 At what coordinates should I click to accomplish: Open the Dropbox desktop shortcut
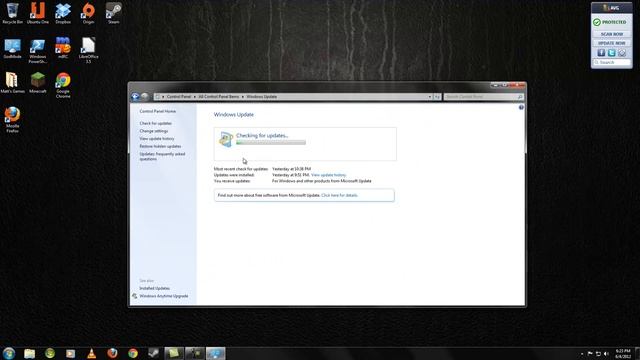63,13
